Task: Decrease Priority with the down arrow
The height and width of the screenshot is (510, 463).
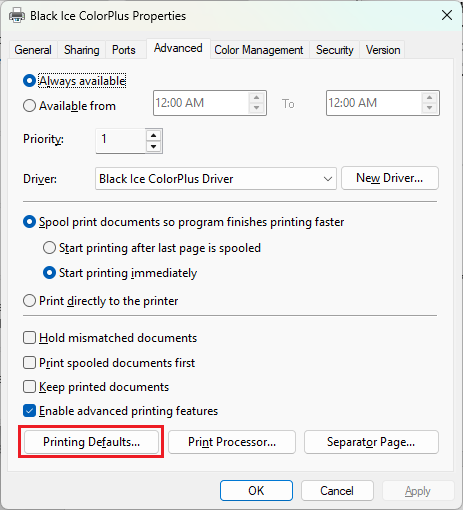Action: click(153, 146)
